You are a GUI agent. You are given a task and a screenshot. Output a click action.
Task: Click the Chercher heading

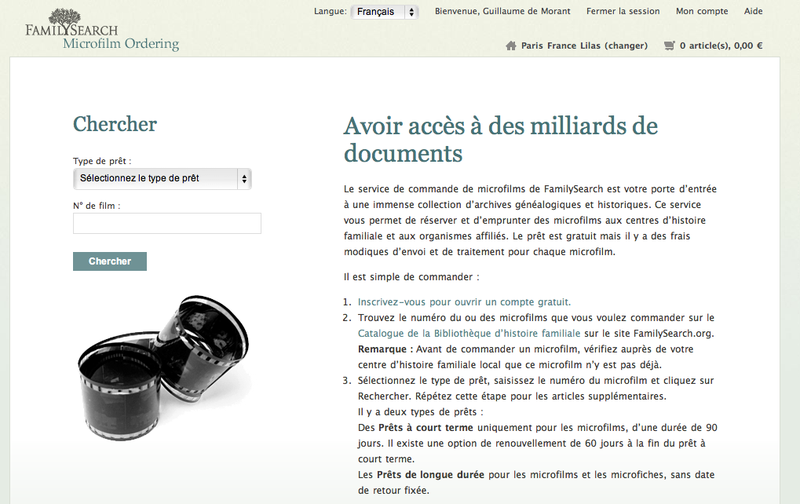[x=115, y=124]
